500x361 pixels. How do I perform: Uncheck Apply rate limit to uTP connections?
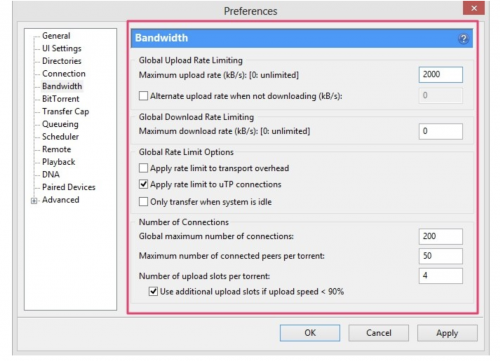coord(143,184)
